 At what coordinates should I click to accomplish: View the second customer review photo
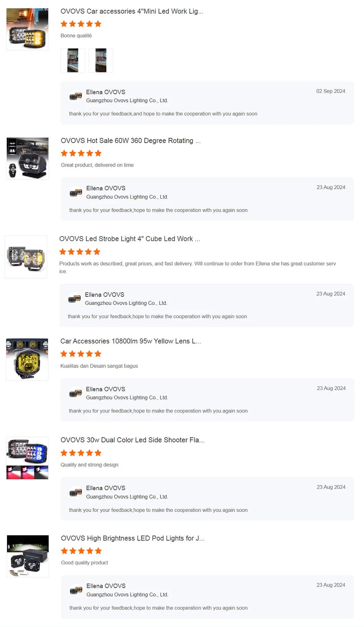pyautogui.click(x=101, y=60)
